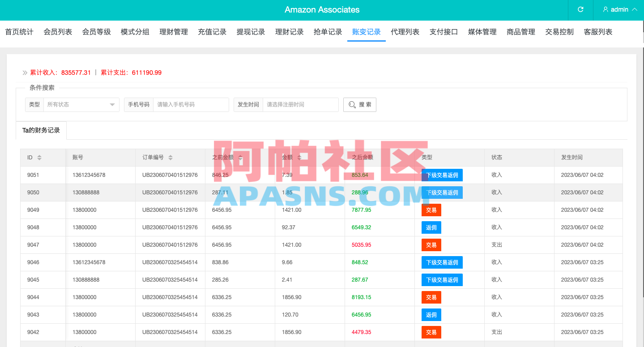This screenshot has height=347, width=644.
Task: Click 交易 tag in row 9044
Action: 431,297
